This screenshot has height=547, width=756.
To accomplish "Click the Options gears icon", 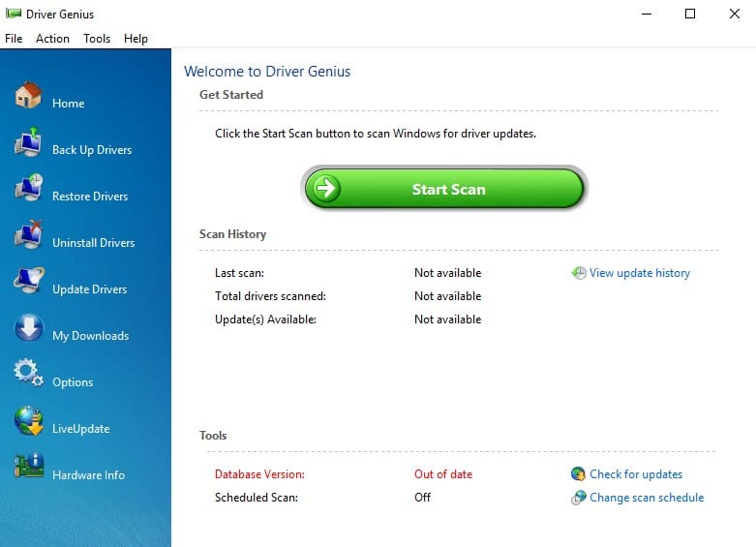I will [x=28, y=373].
